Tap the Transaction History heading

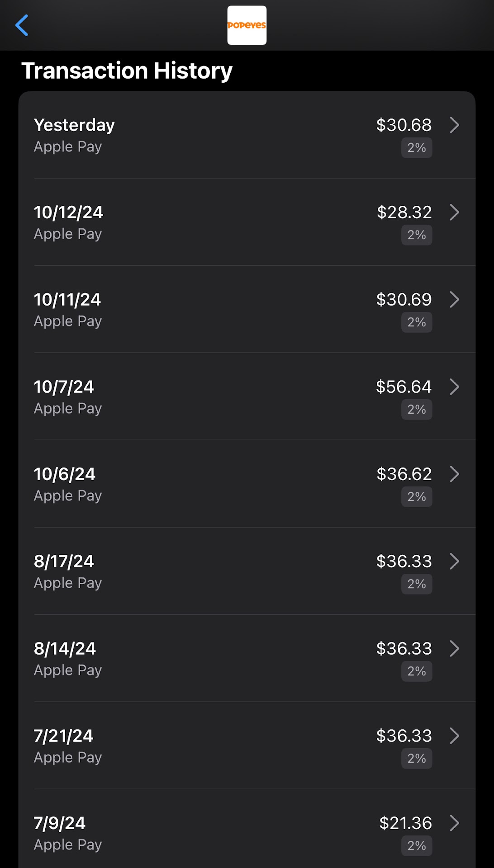click(x=127, y=71)
